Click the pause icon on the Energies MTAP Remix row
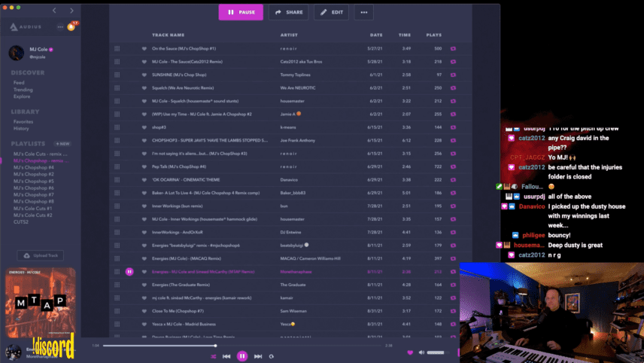Screen dimensions: 644x363 point(129,272)
